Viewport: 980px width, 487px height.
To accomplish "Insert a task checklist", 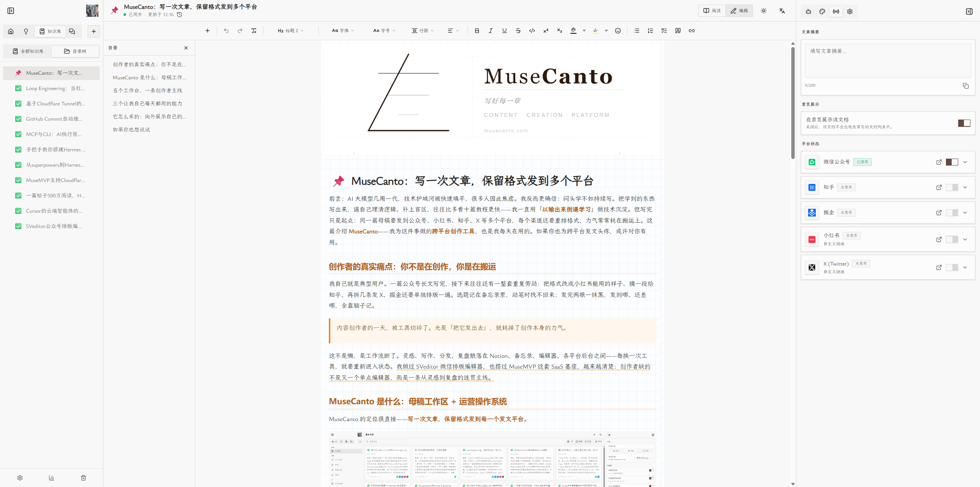I will coord(664,31).
